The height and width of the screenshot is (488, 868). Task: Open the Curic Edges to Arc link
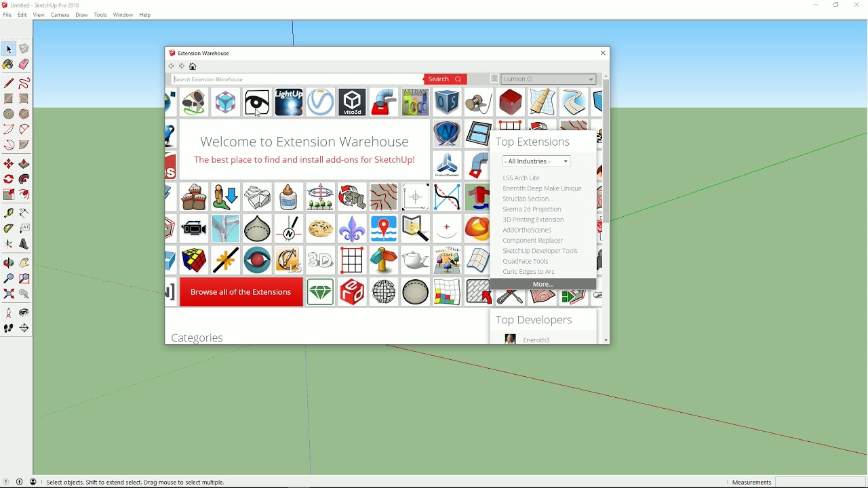pyautogui.click(x=529, y=272)
